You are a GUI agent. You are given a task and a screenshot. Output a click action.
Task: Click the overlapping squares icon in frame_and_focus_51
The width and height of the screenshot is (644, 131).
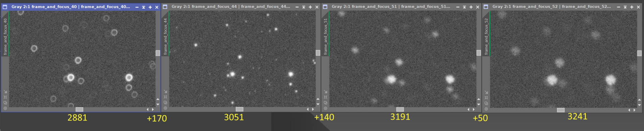point(325,103)
